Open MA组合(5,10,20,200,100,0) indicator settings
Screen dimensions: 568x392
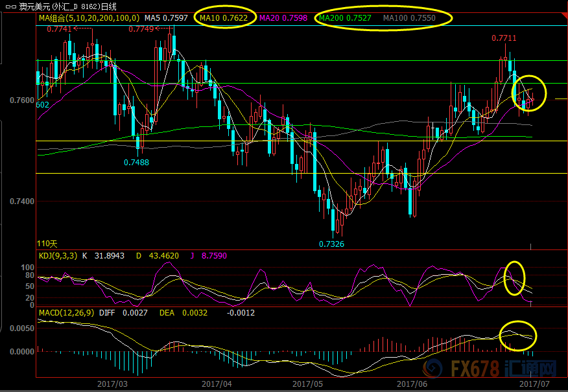tap(88, 18)
